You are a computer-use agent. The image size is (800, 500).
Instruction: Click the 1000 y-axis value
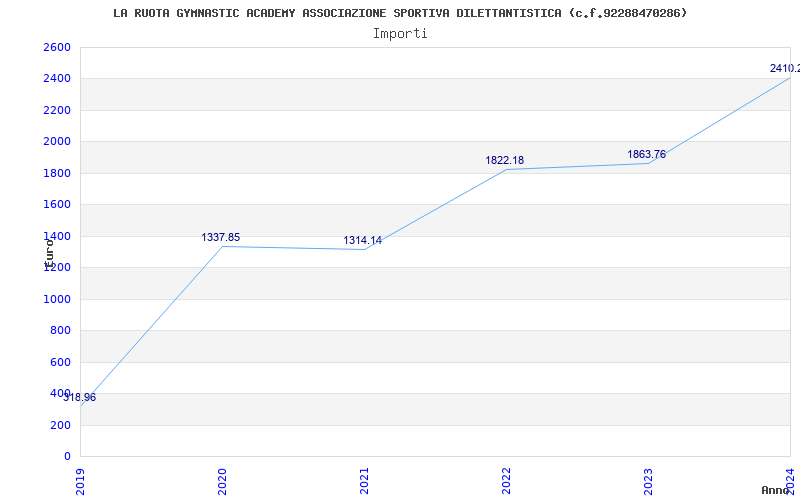click(x=57, y=299)
